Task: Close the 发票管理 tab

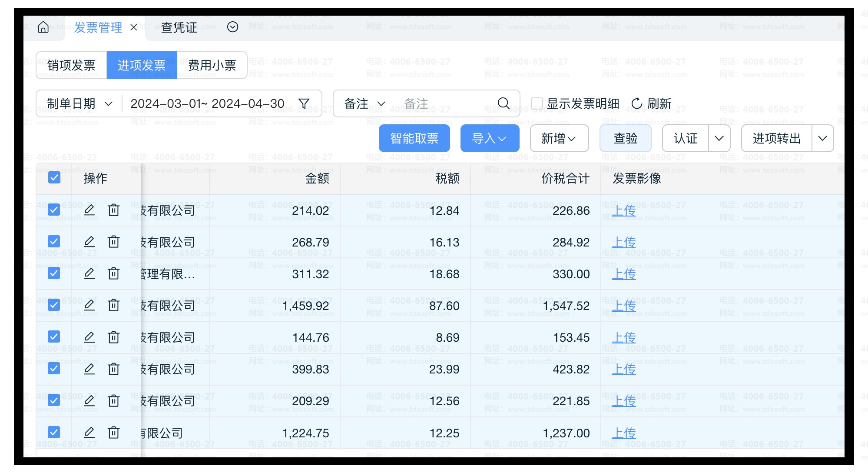Action: pos(134,27)
